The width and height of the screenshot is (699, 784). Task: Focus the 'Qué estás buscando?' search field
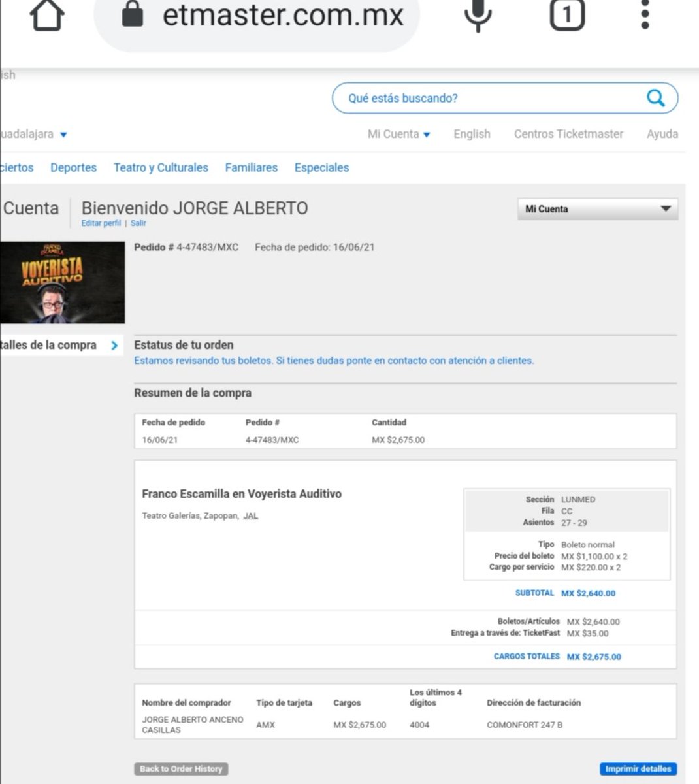point(504,98)
